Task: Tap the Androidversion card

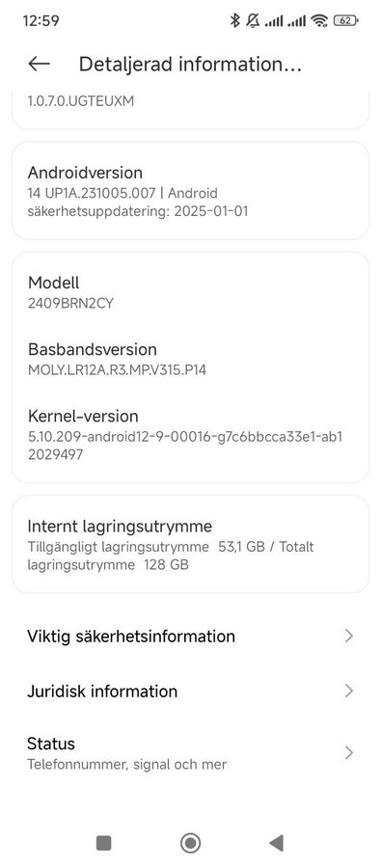Action: (x=191, y=191)
